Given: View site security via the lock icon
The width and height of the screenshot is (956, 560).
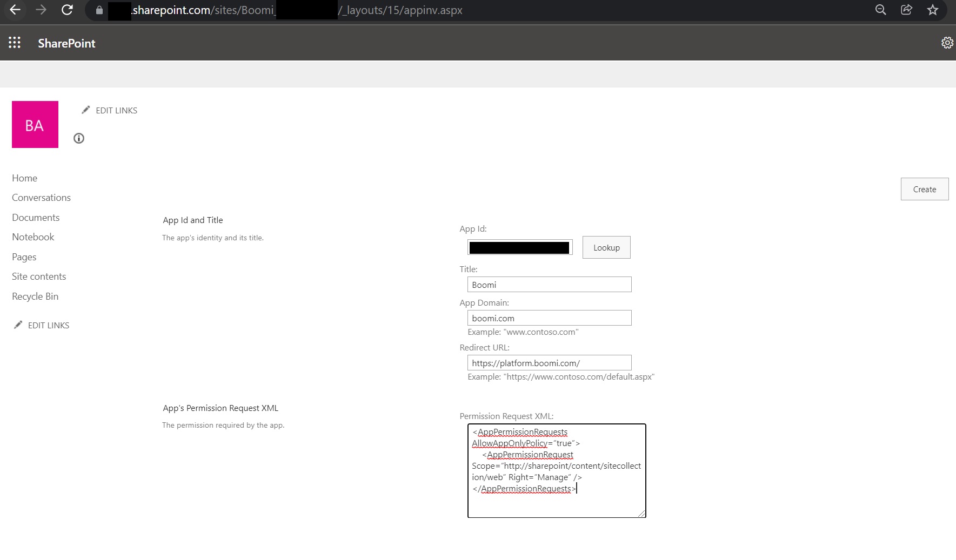Looking at the screenshot, I should [99, 10].
